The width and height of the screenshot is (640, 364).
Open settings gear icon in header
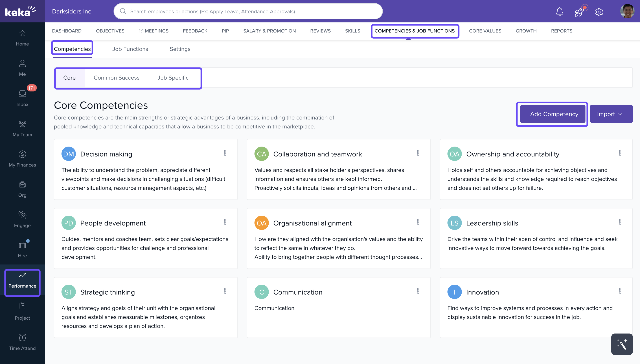(x=599, y=12)
